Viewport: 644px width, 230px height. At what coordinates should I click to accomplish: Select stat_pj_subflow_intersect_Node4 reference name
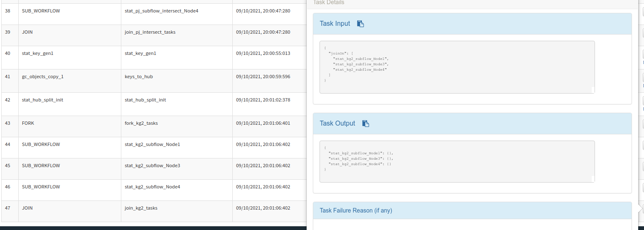click(x=162, y=11)
